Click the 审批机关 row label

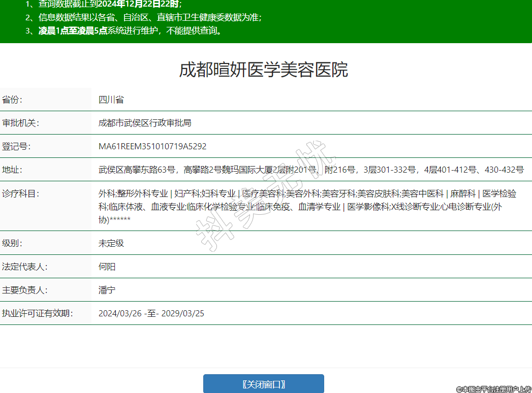[x=21, y=123]
